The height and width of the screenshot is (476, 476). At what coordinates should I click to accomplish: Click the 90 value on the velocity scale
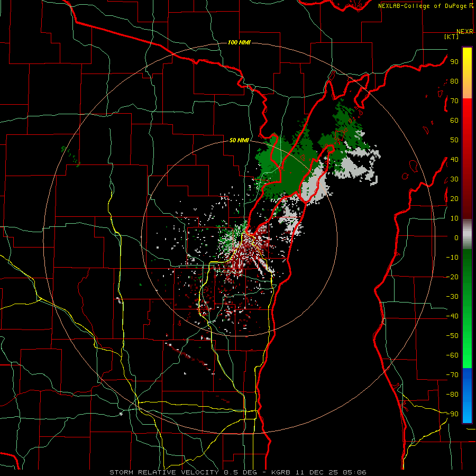click(x=454, y=62)
